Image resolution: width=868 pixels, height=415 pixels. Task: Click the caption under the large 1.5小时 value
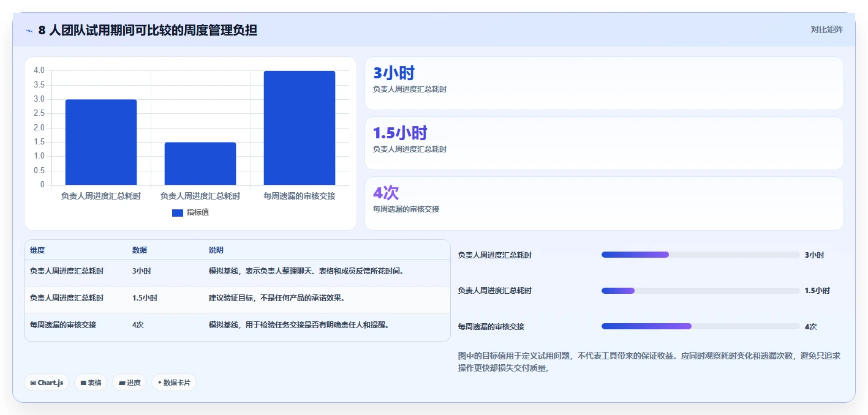(x=410, y=149)
